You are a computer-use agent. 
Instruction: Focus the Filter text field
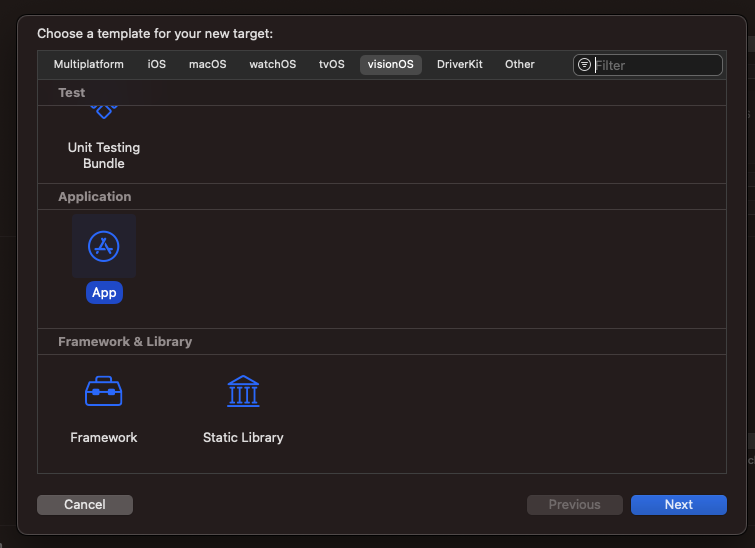coord(656,65)
